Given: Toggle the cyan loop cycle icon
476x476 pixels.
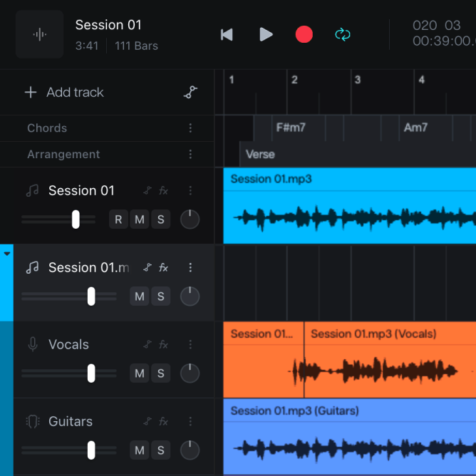Looking at the screenshot, I should [x=343, y=34].
